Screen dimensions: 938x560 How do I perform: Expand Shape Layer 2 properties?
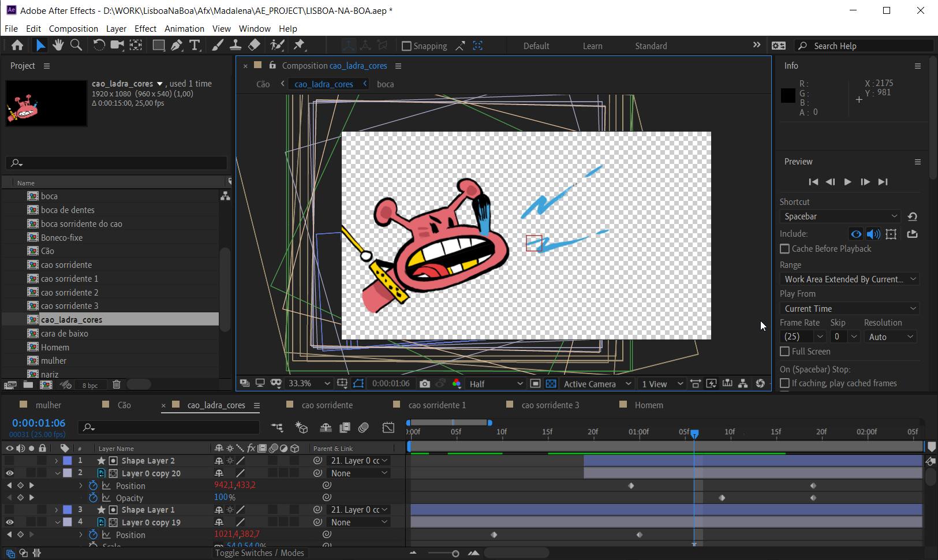(x=57, y=461)
